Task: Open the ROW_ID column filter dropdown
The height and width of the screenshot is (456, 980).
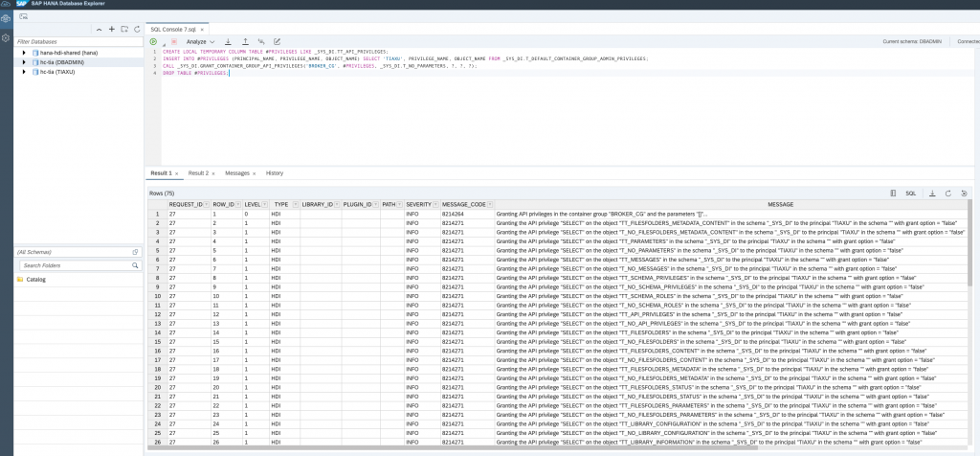Action: click(237, 205)
